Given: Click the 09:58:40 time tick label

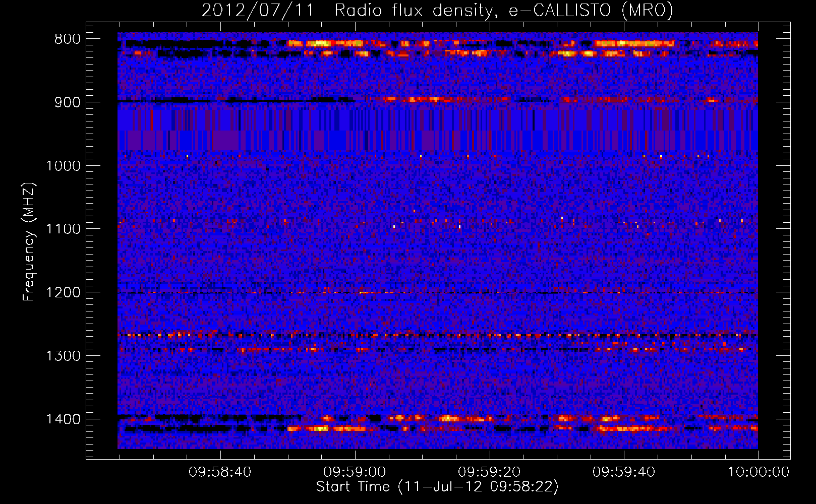Looking at the screenshot, I should pos(220,472).
